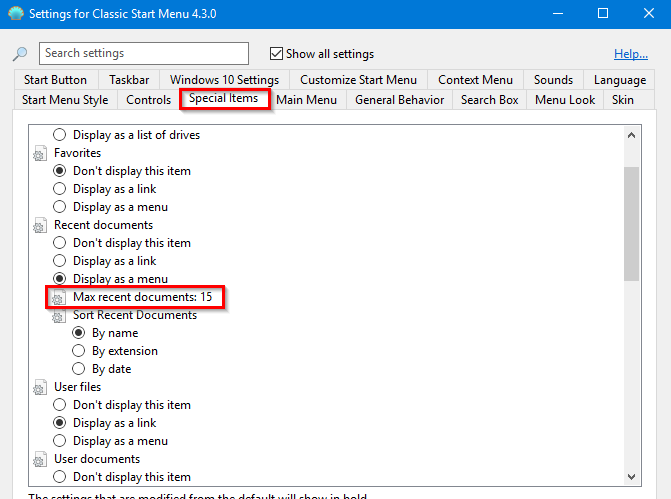
Task: Click the scrollbar up arrow
Action: (631, 134)
